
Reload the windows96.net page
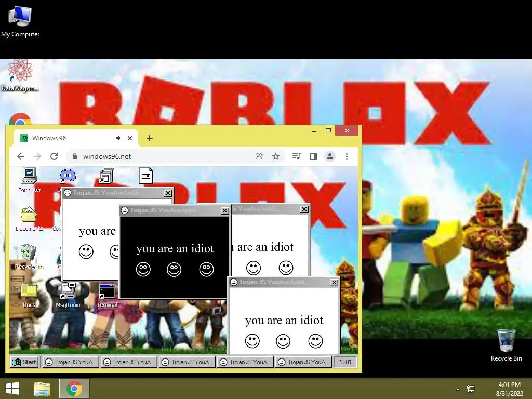click(54, 156)
